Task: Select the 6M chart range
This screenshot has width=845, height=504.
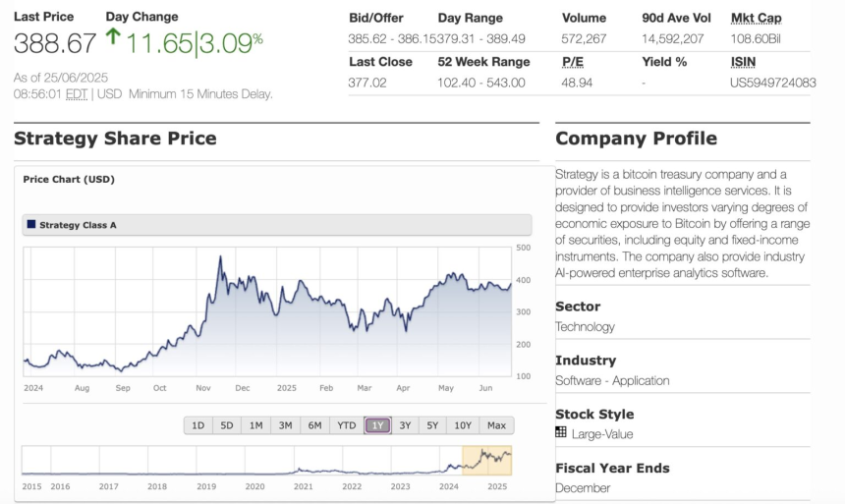Action: coord(314,425)
